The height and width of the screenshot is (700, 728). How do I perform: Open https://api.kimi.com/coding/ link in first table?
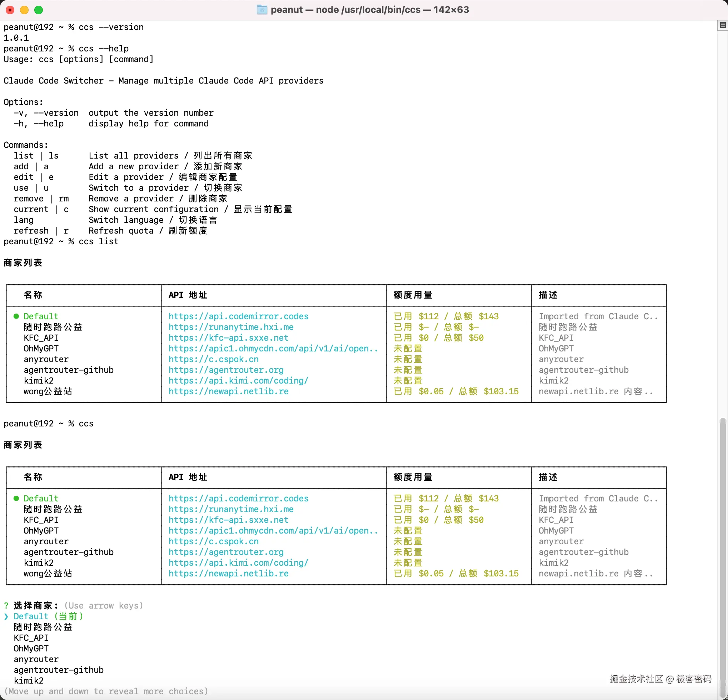[238, 381]
